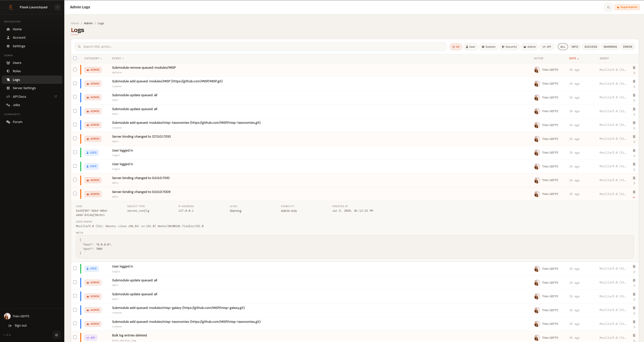
Task: Delete the misp-galaxy submodule add log
Action: point(634,308)
